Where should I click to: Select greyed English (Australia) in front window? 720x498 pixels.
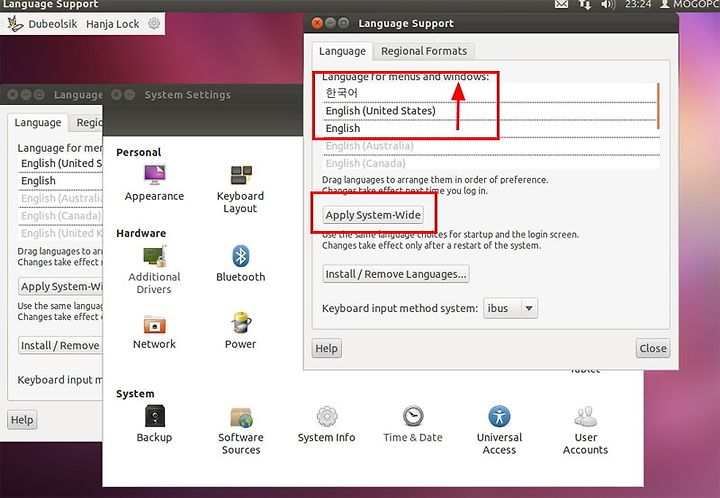(489, 146)
